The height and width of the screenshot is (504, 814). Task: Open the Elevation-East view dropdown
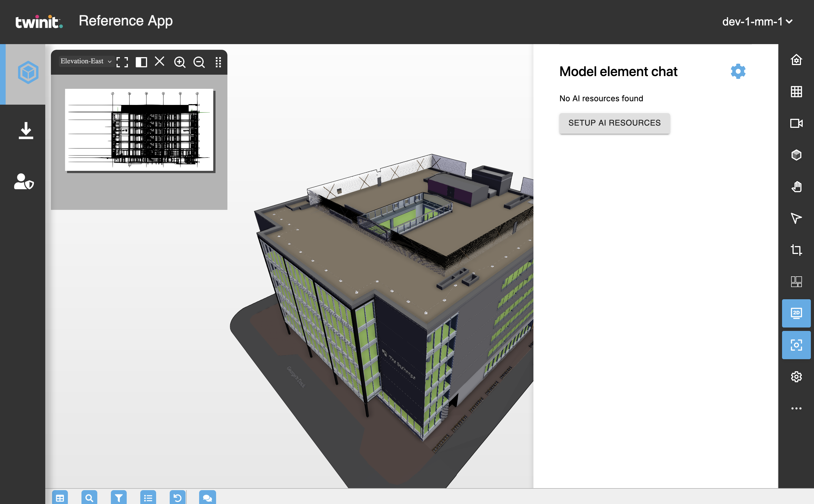(86, 61)
